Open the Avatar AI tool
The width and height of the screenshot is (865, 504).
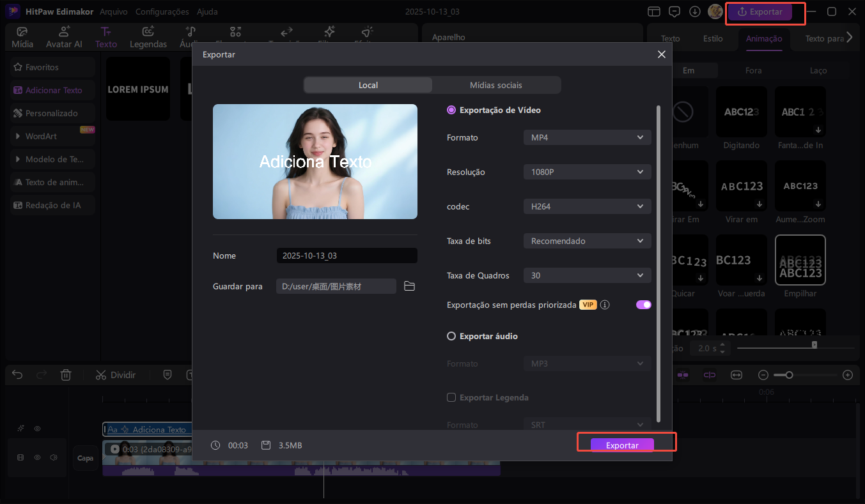tap(64, 38)
